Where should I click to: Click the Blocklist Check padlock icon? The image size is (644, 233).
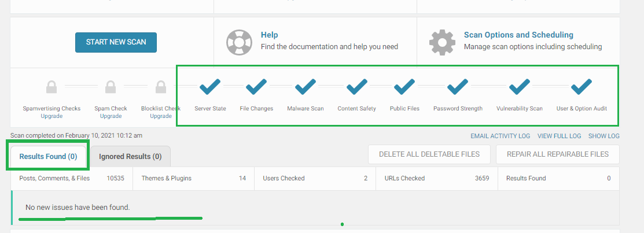point(161,87)
